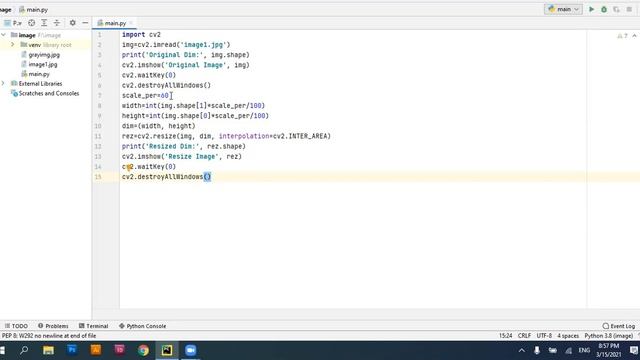Click line number 15 gutter

(98, 177)
